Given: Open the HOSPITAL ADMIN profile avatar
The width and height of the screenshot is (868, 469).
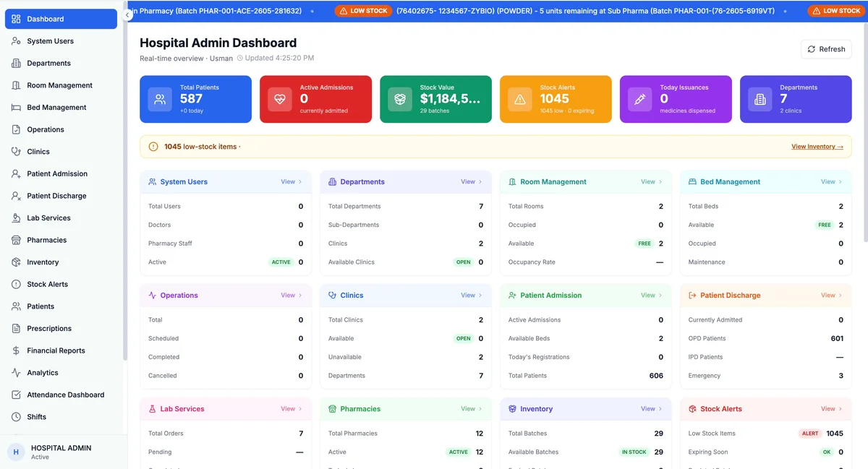Looking at the screenshot, I should pyautogui.click(x=16, y=452).
